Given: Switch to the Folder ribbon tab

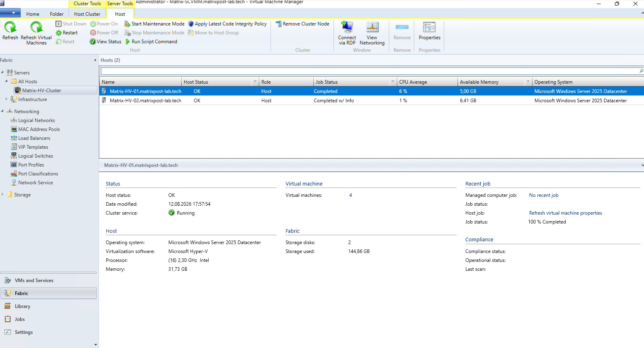Looking at the screenshot, I should (57, 14).
